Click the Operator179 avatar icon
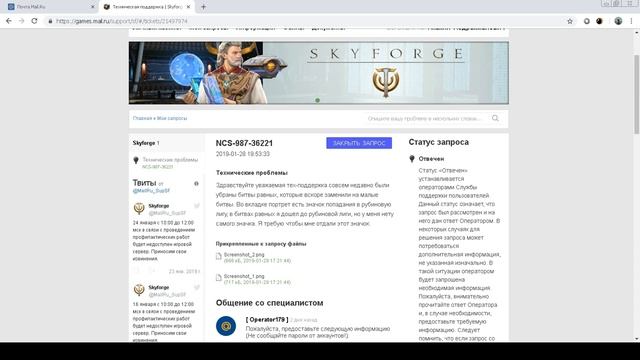 226,326
